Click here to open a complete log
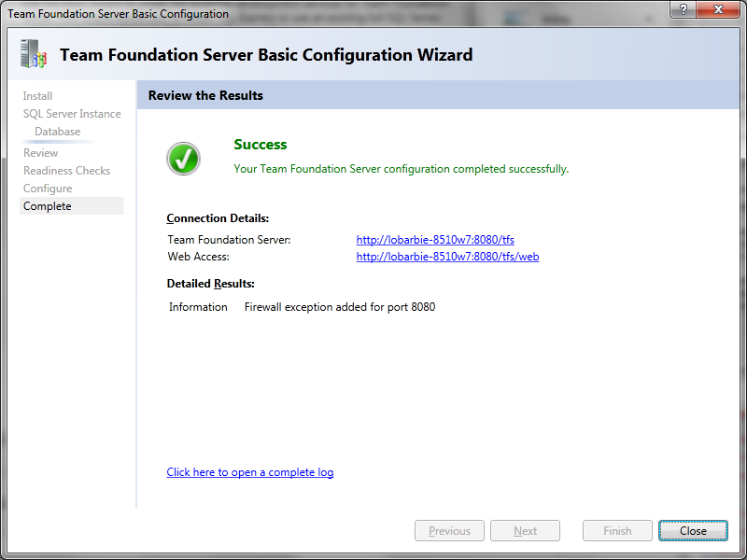747x560 pixels. pos(249,472)
